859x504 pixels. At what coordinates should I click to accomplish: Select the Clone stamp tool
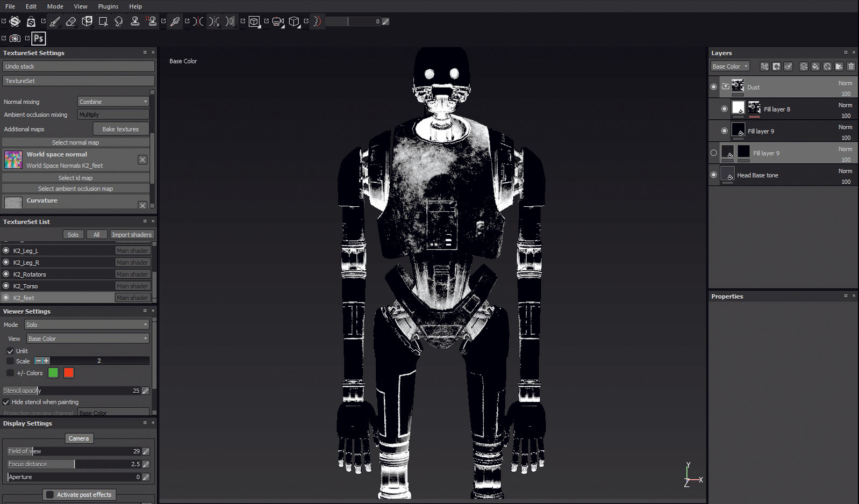point(135,21)
